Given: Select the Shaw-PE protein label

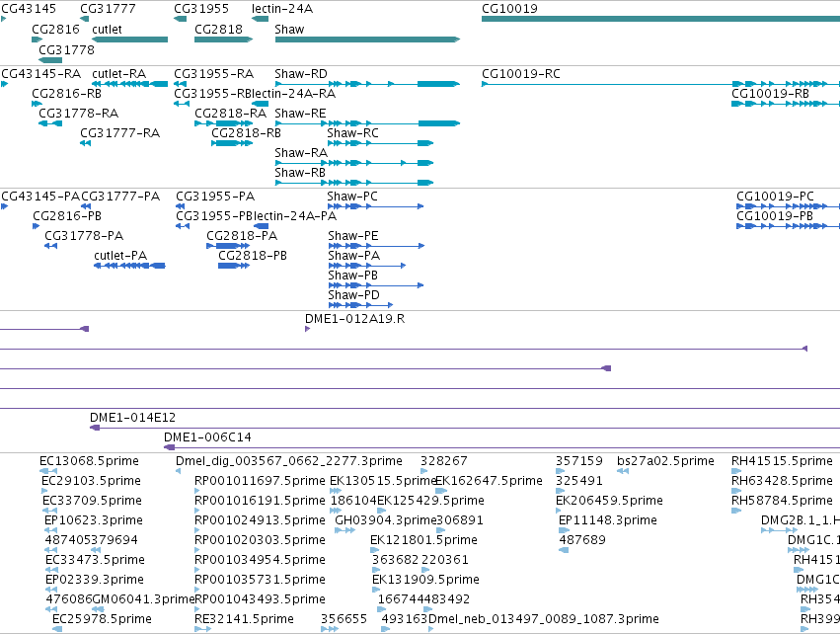Looking at the screenshot, I should tap(353, 236).
